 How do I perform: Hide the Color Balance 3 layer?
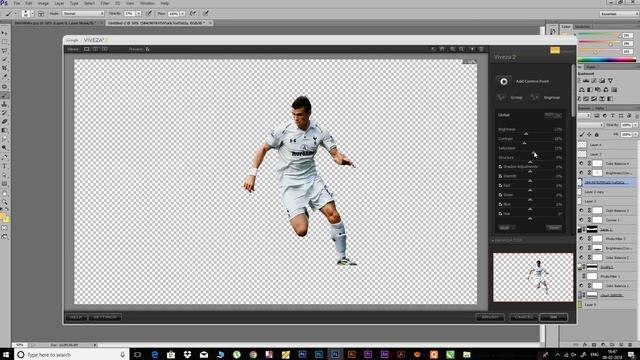point(581,210)
